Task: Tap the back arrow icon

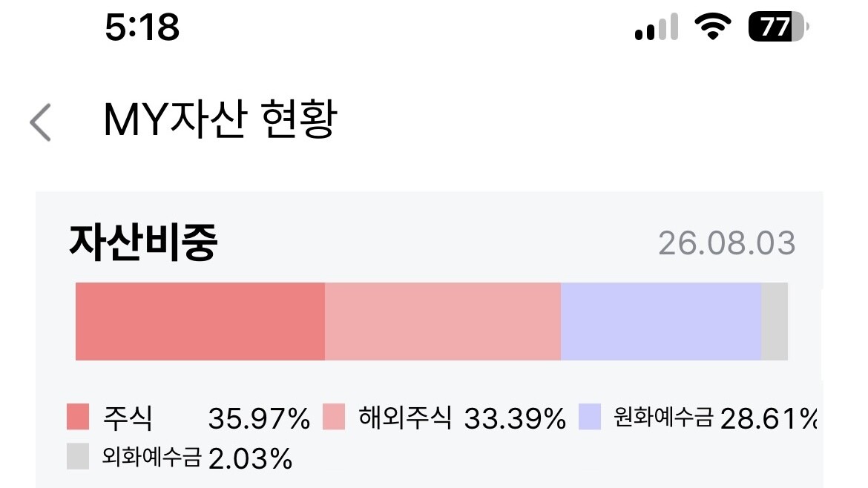Action: (x=40, y=122)
